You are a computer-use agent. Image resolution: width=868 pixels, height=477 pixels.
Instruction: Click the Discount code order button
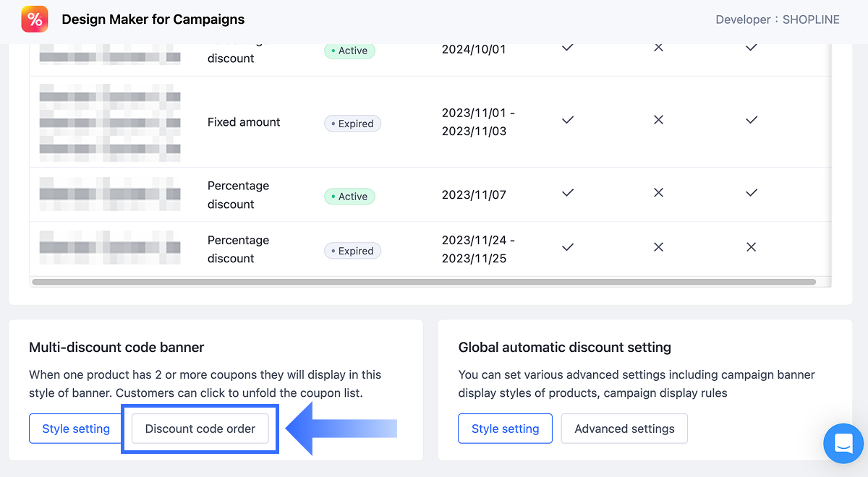click(200, 429)
